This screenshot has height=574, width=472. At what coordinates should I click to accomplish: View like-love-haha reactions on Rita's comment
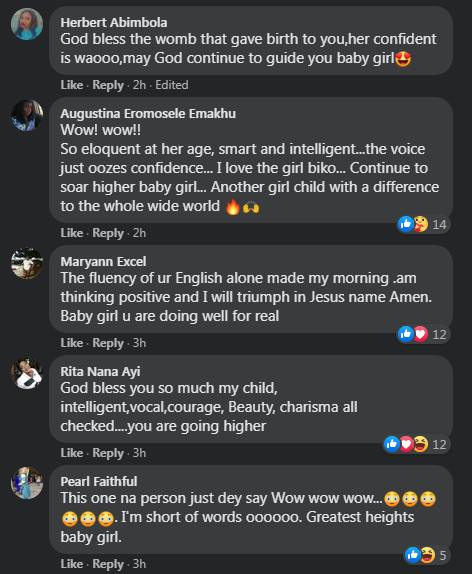pyautogui.click(x=415, y=444)
